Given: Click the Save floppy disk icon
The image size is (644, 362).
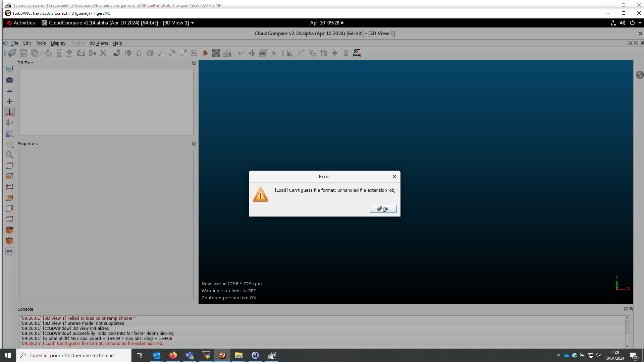Looking at the screenshot, I should point(23,53).
